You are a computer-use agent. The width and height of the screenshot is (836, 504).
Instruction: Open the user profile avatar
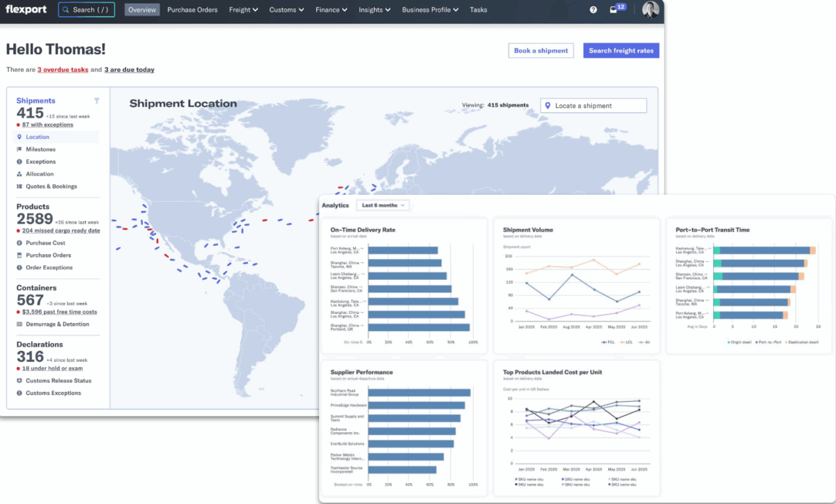click(x=650, y=10)
